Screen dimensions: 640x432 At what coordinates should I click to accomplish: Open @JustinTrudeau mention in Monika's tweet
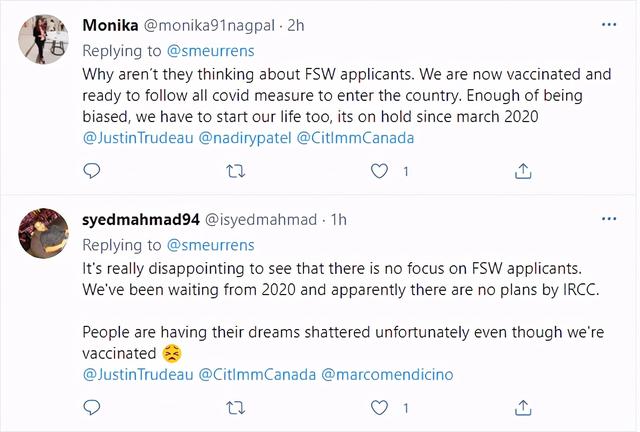click(132, 138)
